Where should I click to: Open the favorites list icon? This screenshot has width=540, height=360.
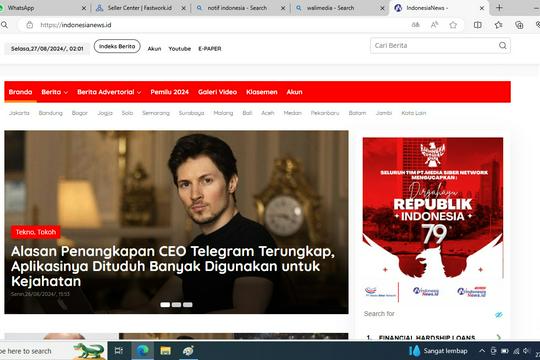click(498, 25)
